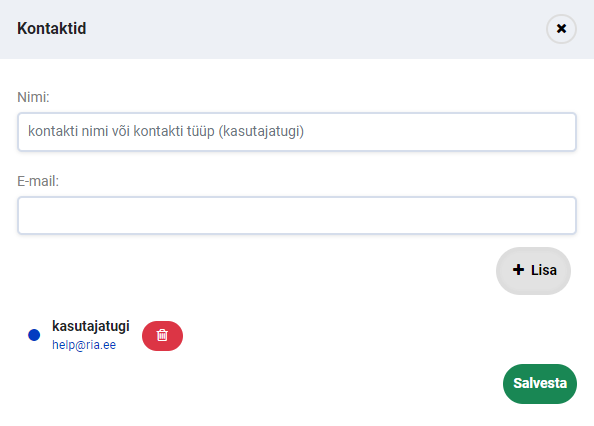Click the Kontaktid dialog heading
Screen dimensions: 594x426
(x=52, y=28)
